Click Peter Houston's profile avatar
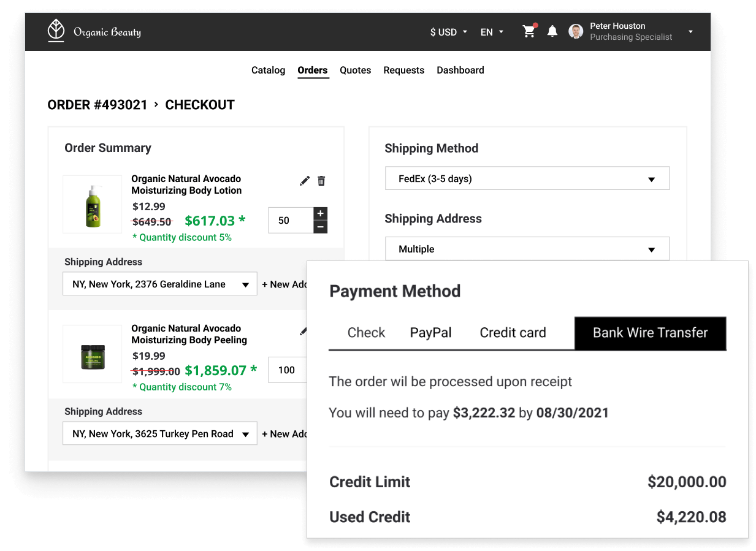This screenshot has height=551, width=756. click(x=576, y=32)
